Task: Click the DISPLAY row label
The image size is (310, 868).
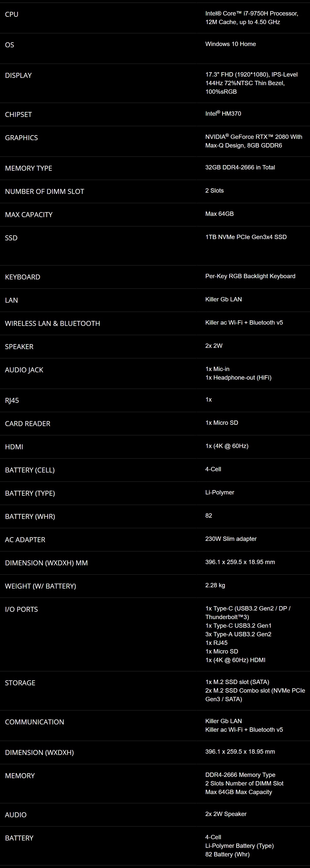Action: point(18,75)
